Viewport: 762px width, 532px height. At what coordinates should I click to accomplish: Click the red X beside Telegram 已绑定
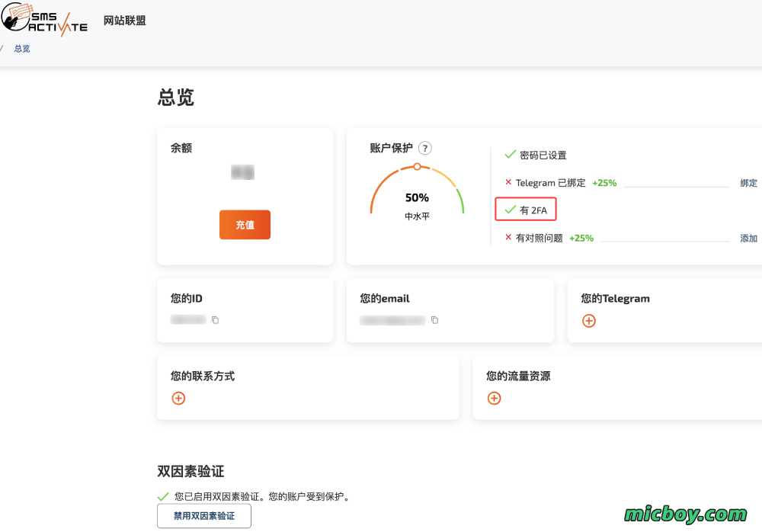tap(508, 182)
